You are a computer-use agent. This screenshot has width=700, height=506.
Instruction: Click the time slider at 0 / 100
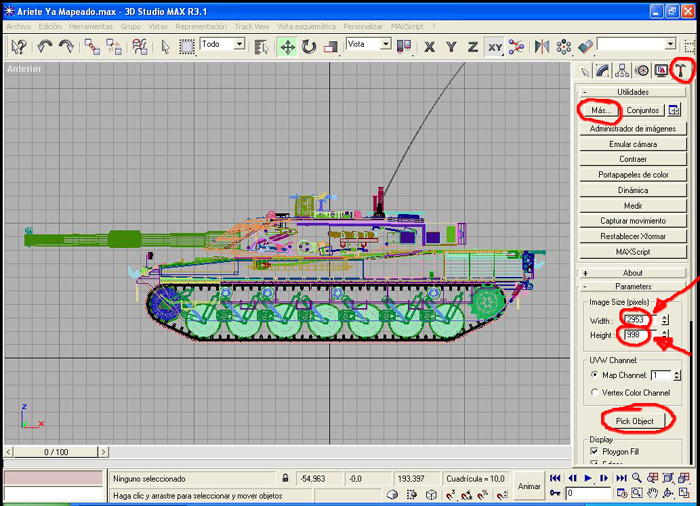coord(56,452)
